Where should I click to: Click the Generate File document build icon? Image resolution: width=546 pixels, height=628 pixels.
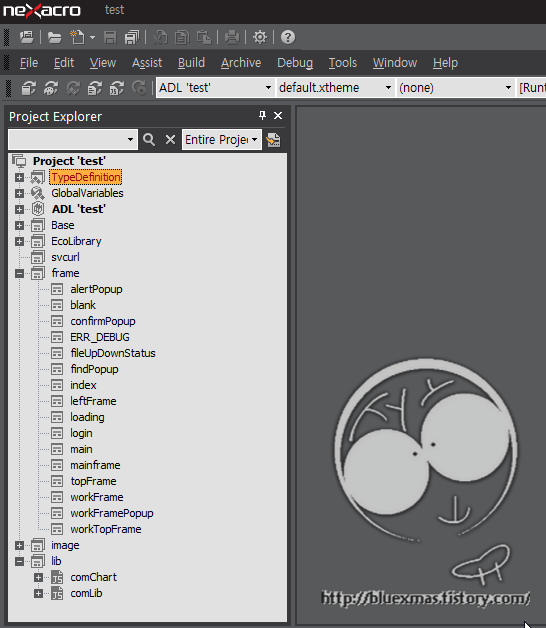pyautogui.click(x=95, y=88)
